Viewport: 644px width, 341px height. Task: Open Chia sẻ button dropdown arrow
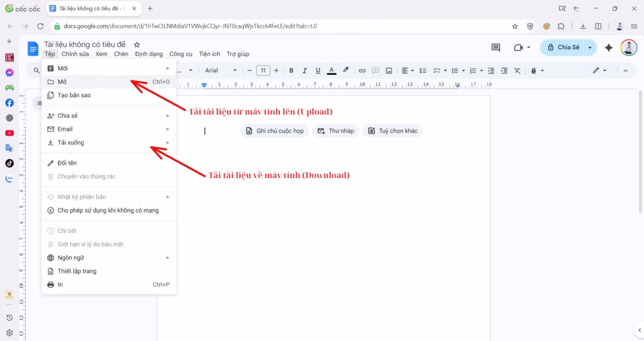(x=590, y=48)
